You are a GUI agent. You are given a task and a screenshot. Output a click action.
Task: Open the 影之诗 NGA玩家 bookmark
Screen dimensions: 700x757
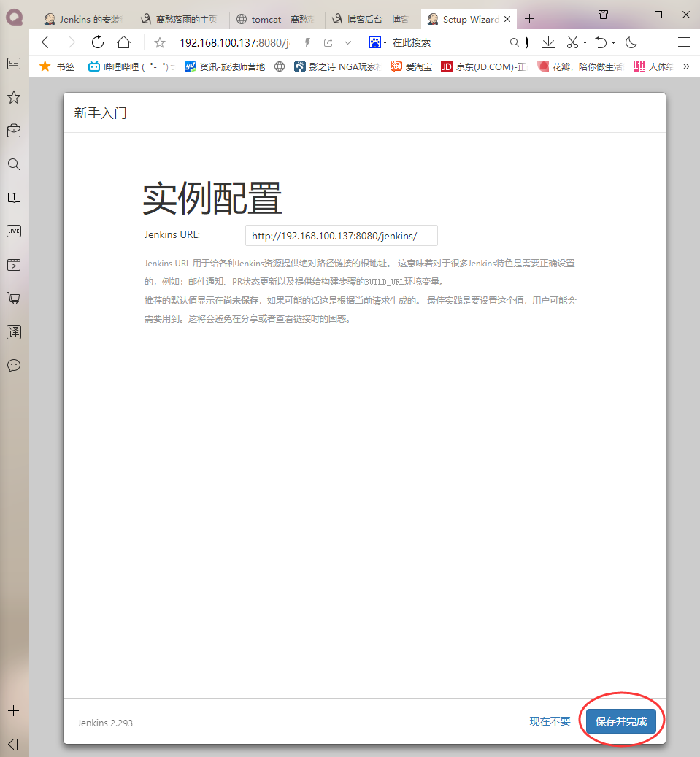pyautogui.click(x=337, y=66)
